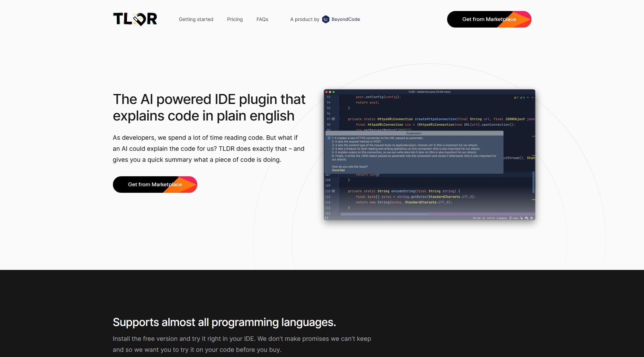The width and height of the screenshot is (644, 357).
Task: Click the info icon in the Explanation popup
Action: [x=330, y=138]
